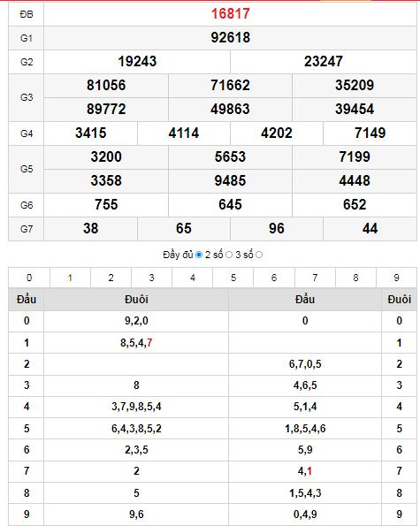Choose digit filter tab 4
The width and height of the screenshot is (420, 526).
(x=193, y=278)
